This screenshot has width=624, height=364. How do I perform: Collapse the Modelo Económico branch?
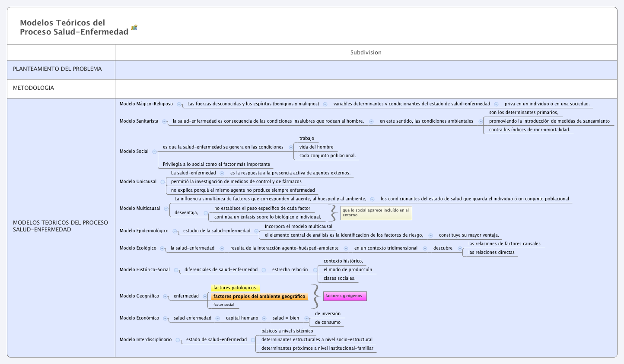click(165, 318)
